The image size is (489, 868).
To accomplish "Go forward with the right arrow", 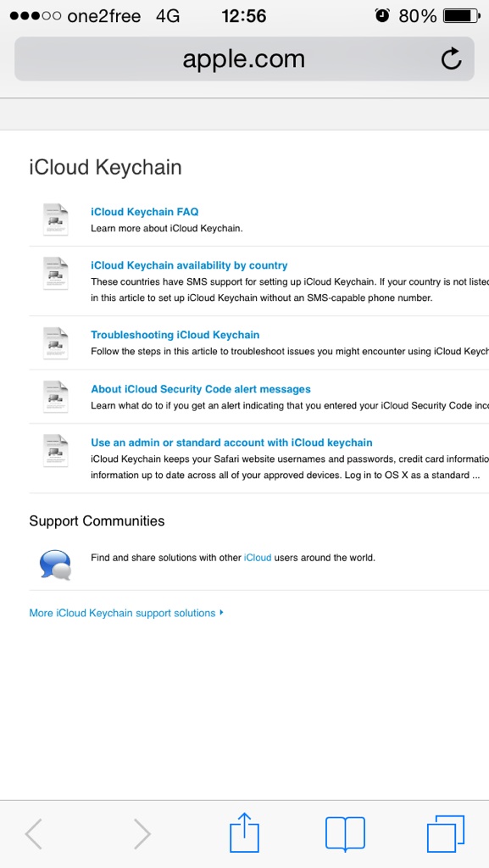I will pos(142,834).
